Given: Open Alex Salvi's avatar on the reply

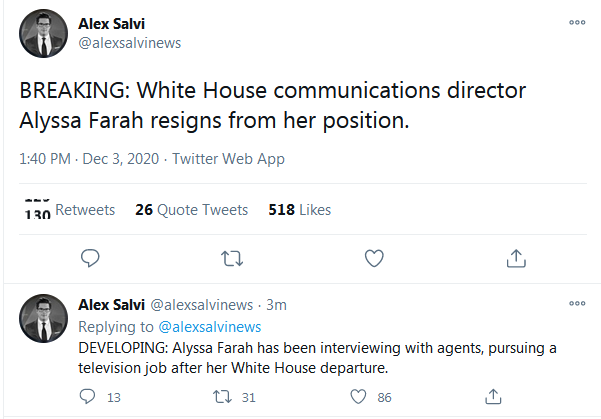Looking at the screenshot, I should point(43,318).
